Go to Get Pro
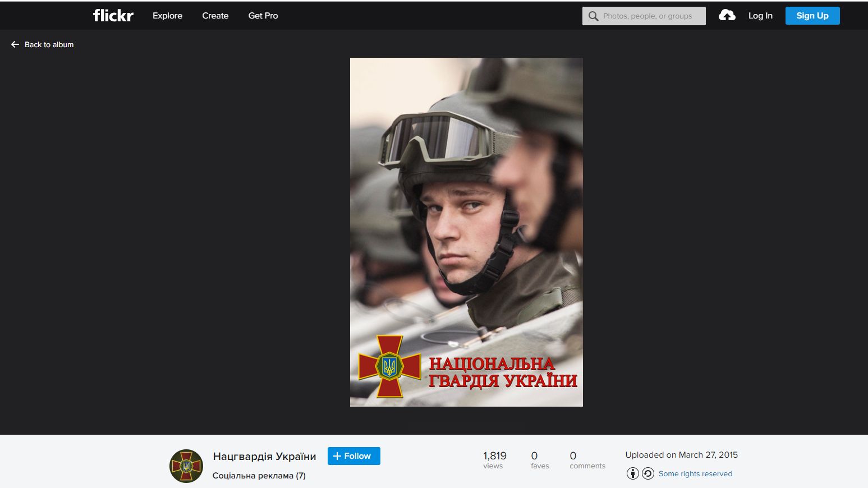 point(263,16)
